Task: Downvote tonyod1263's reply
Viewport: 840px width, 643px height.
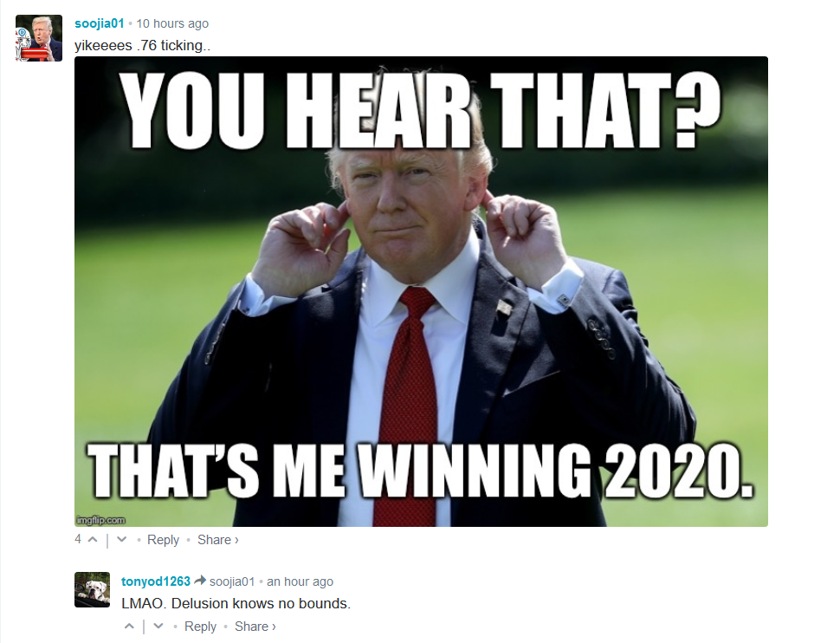Action: coord(158,626)
